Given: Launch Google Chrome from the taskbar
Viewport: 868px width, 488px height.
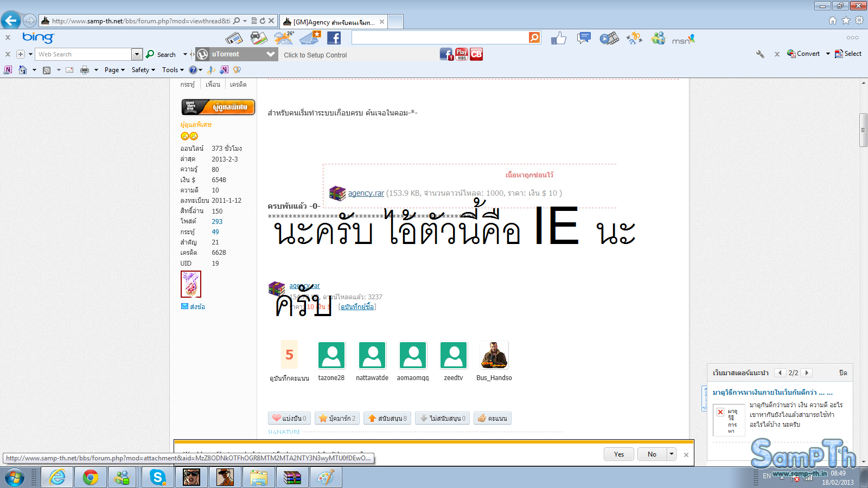Looking at the screenshot, I should coord(91,477).
